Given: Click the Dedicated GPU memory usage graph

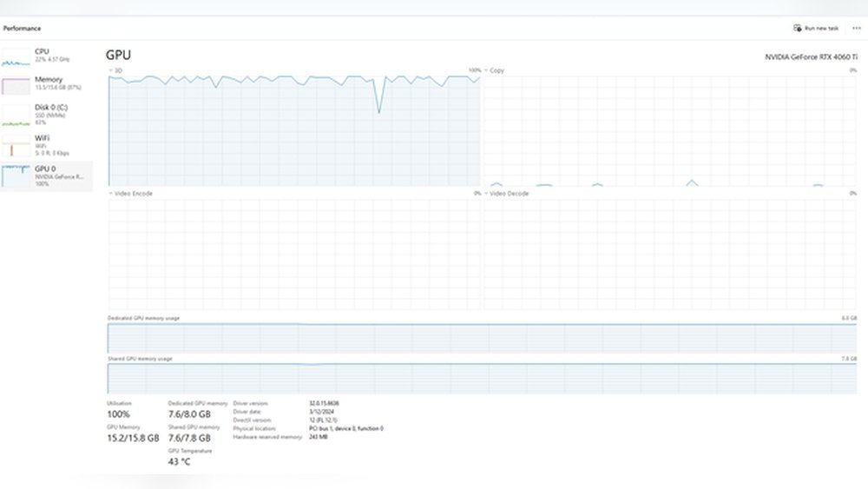Looking at the screenshot, I should (x=482, y=337).
